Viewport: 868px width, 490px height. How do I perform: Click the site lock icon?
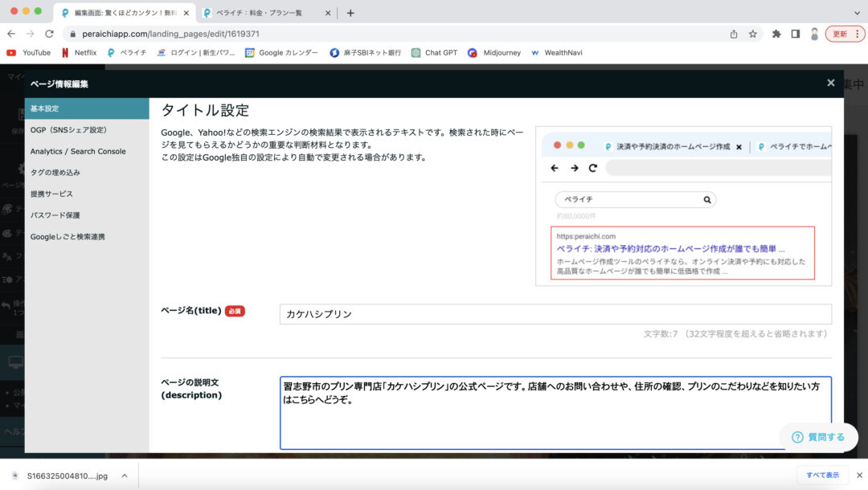click(x=72, y=34)
